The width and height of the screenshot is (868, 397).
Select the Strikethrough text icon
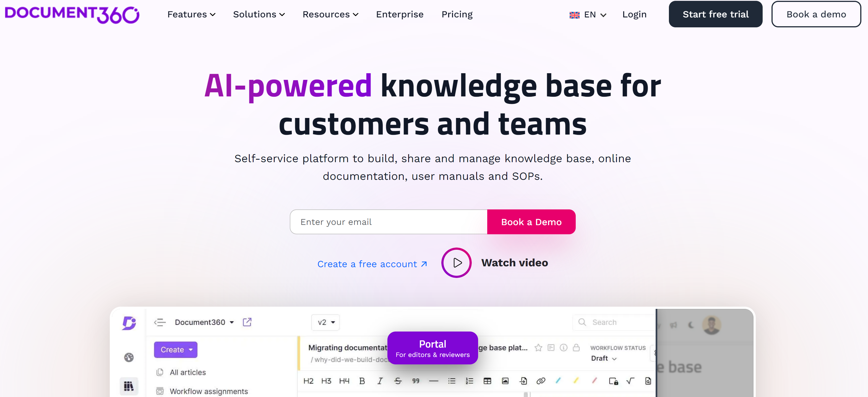click(397, 380)
